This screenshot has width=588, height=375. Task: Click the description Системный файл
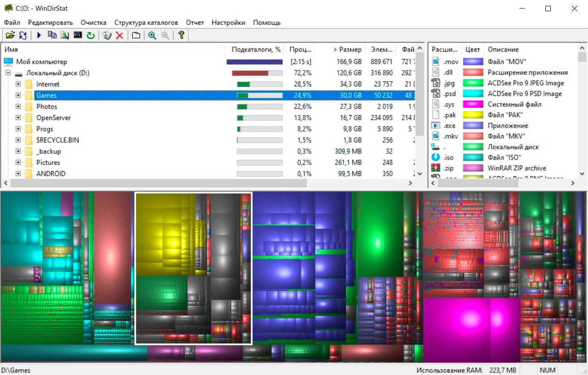(x=515, y=104)
